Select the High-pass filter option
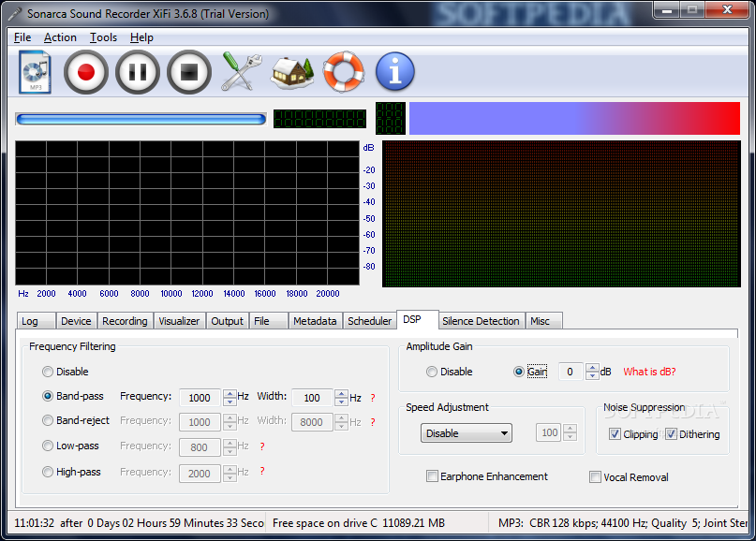The width and height of the screenshot is (756, 541). click(71, 472)
